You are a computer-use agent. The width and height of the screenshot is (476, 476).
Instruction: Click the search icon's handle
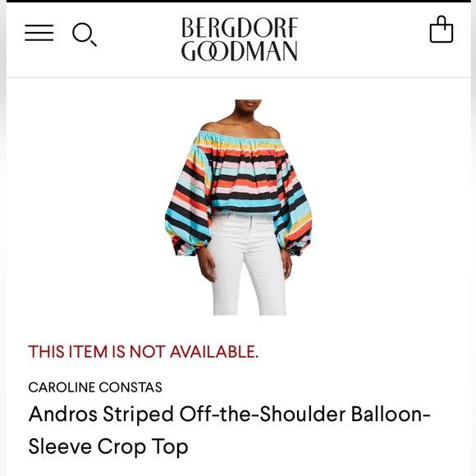pos(94,43)
